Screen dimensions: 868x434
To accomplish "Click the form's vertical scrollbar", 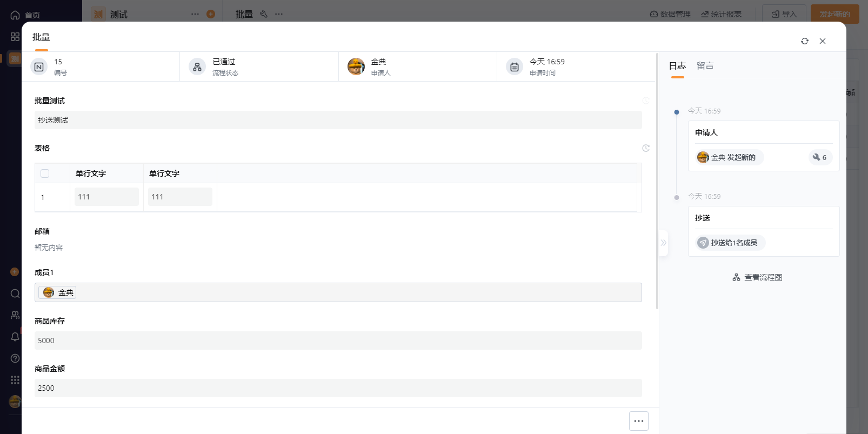I will tap(657, 181).
